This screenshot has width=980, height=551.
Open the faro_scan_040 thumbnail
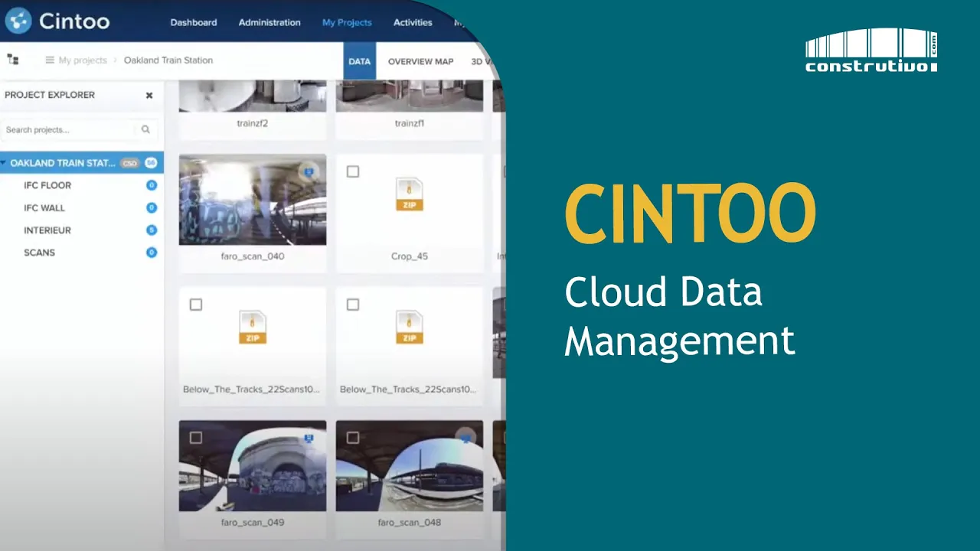253,200
